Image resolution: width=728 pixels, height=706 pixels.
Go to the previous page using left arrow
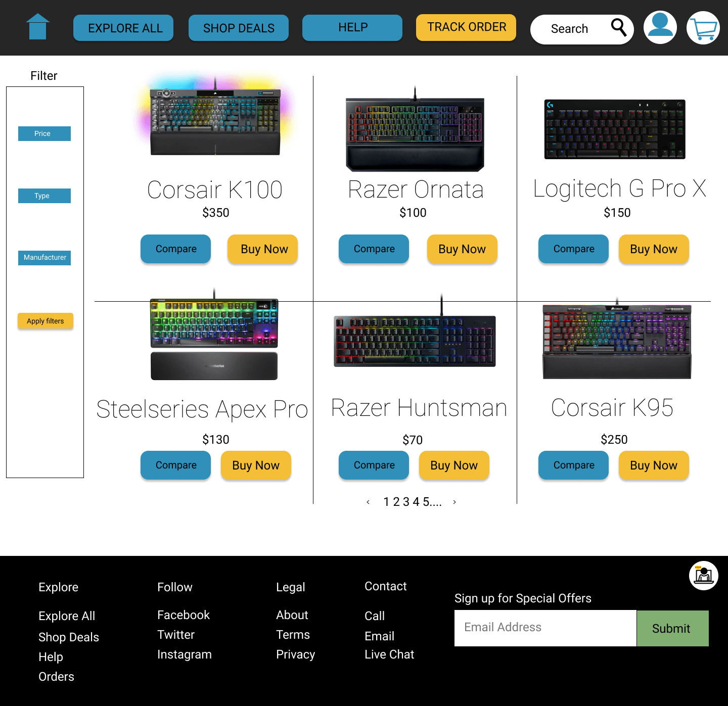[368, 502]
